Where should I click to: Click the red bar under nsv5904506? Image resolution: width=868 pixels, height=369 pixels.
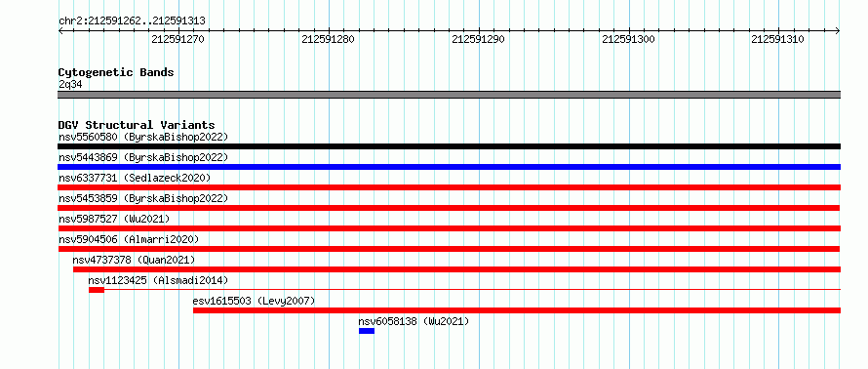[x=449, y=249]
